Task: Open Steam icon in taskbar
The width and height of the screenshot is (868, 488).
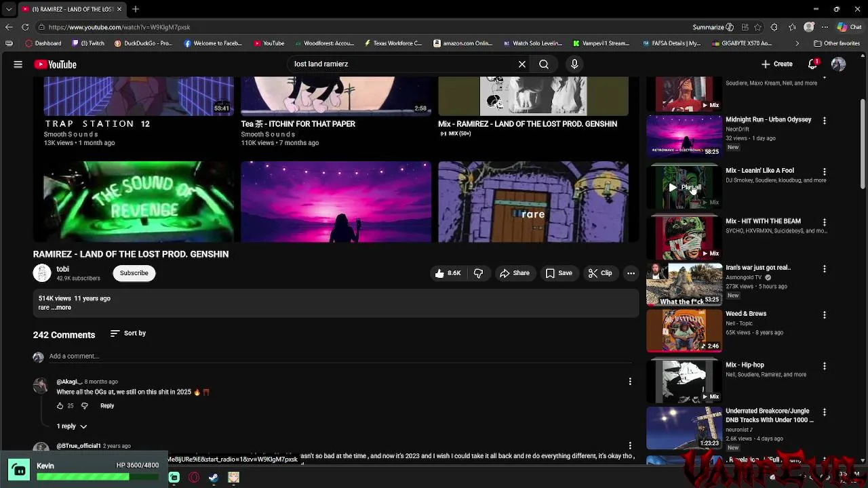Action: pyautogui.click(x=214, y=478)
